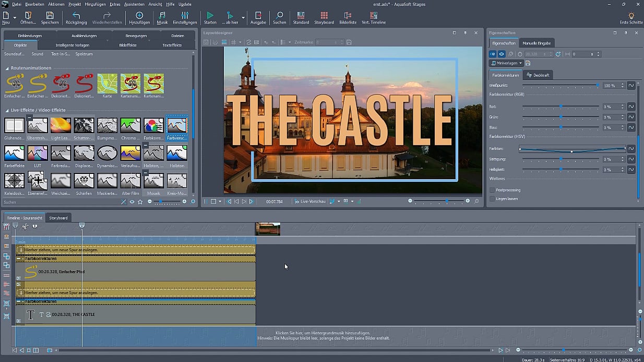Choose the Mosaik effect icon
The width and height of the screenshot is (644, 362).
(153, 181)
